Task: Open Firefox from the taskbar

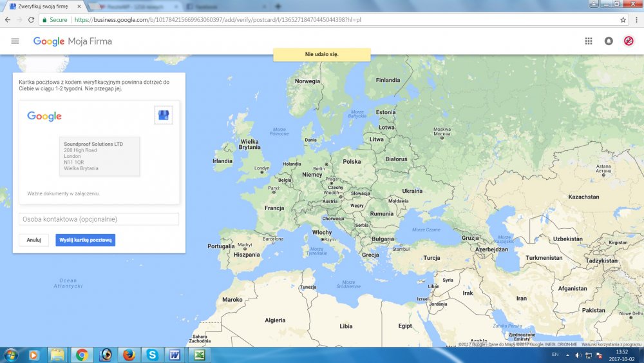Action: 129,355
